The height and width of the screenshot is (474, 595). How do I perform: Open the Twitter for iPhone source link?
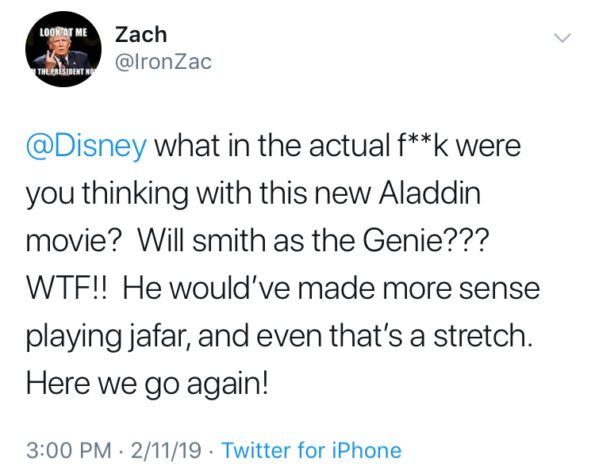pos(312,450)
